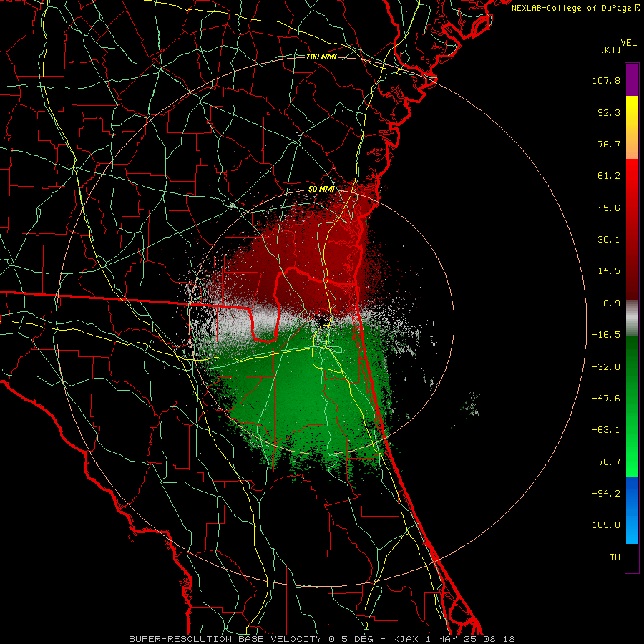Select the -32.0 velocity scale value

(606, 367)
